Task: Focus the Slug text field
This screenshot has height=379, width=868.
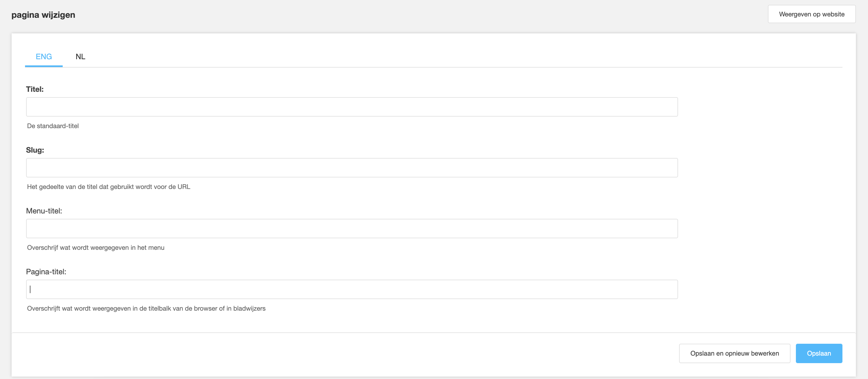Action: tap(352, 168)
